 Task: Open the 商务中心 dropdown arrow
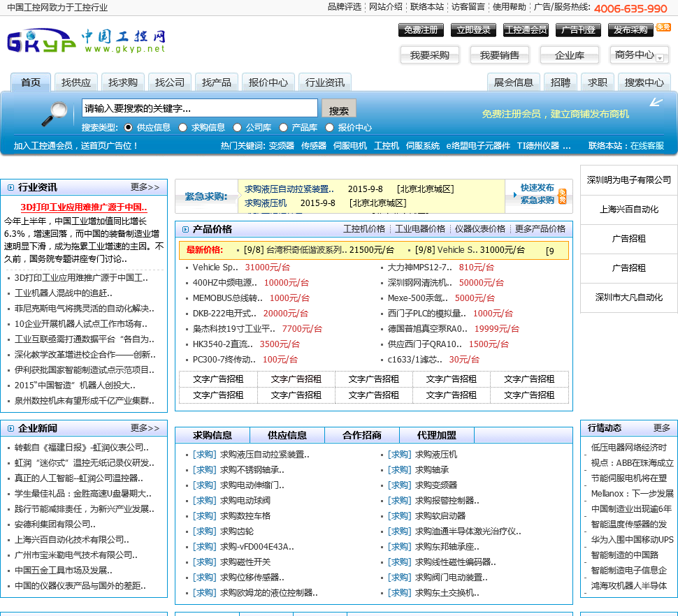coord(660,58)
